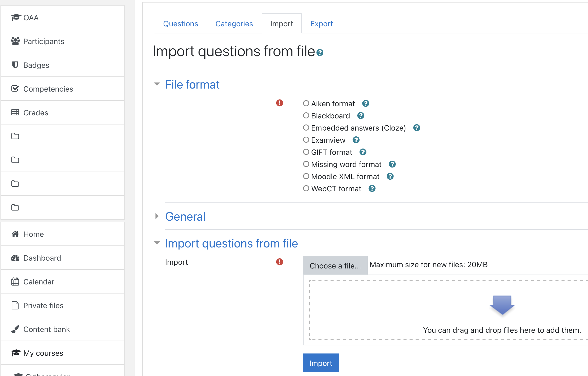
Task: Expand the General section
Action: click(x=185, y=217)
